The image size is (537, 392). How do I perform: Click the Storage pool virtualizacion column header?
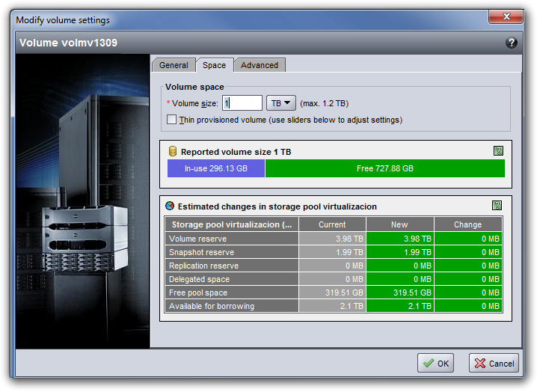(x=231, y=224)
